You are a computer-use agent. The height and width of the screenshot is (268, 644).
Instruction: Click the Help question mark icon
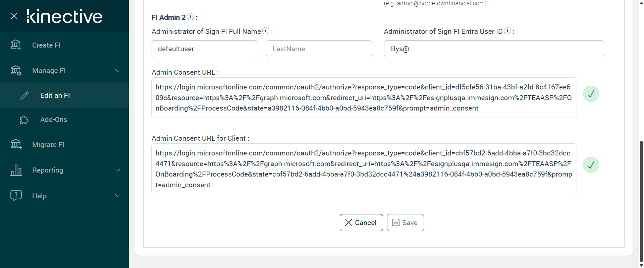(16, 196)
